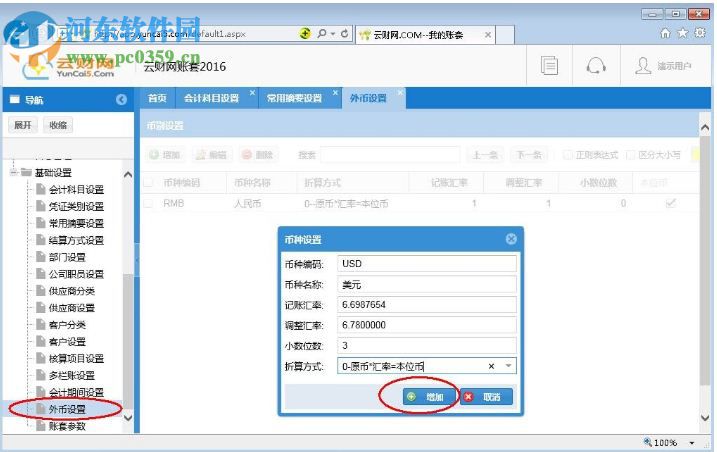Click the search magnifier icon in the address bar

click(x=321, y=33)
